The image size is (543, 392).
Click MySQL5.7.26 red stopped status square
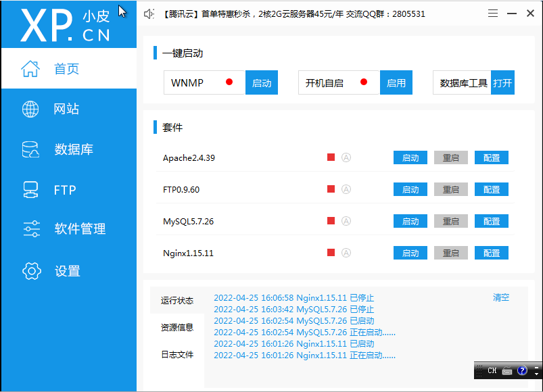(331, 221)
